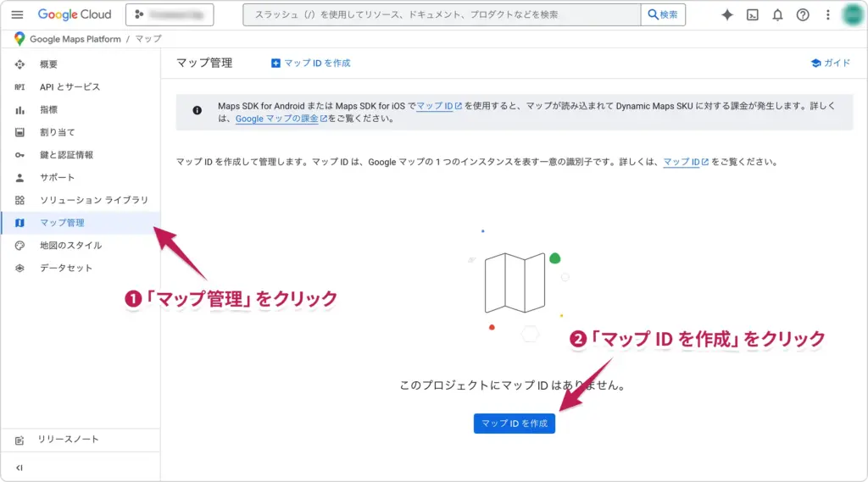The width and height of the screenshot is (868, 482).
Task: Click マップ ID を作成 in the header
Action: pos(310,63)
